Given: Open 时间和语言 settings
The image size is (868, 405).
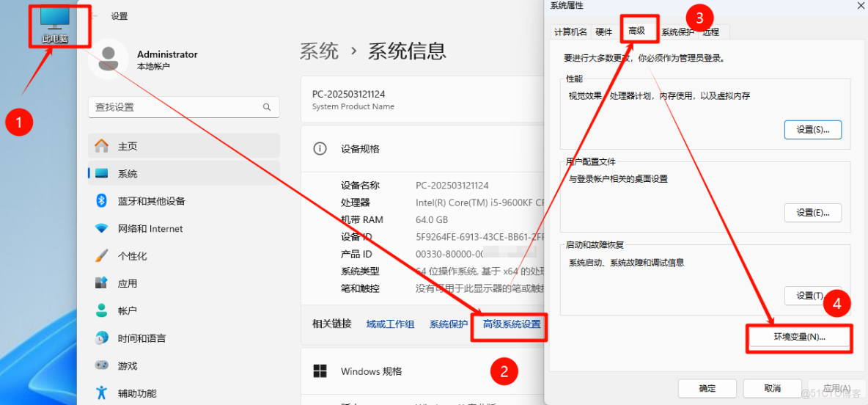Looking at the screenshot, I should point(184,338).
